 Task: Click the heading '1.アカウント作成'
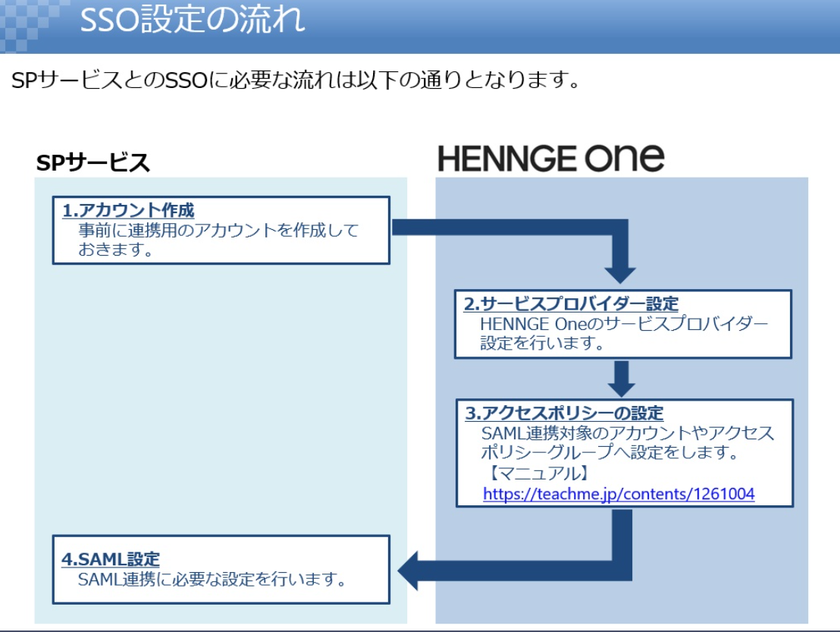pyautogui.click(x=128, y=210)
